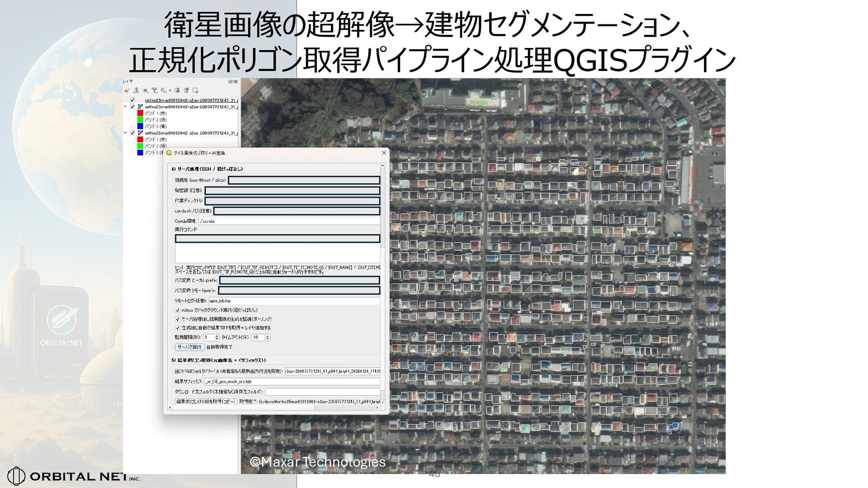The height and width of the screenshot is (488, 868).
Task: Close the レイヤ panel
Action: point(235,81)
